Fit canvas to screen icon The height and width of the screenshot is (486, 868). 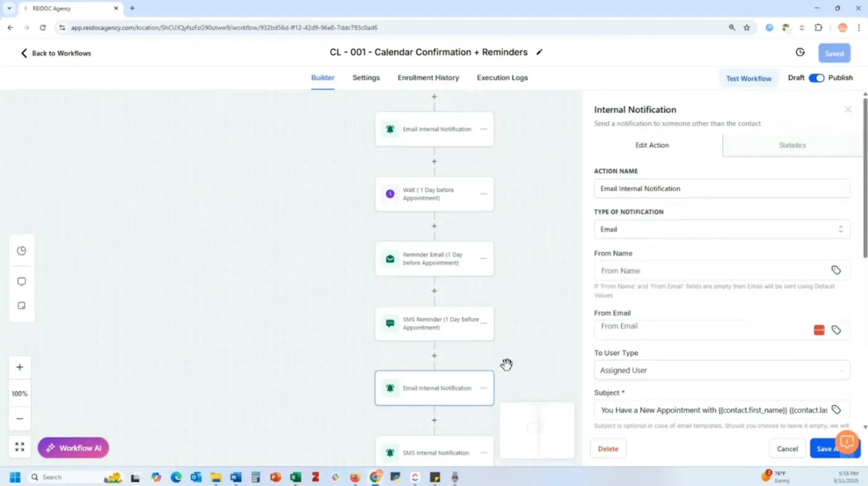tap(19, 447)
